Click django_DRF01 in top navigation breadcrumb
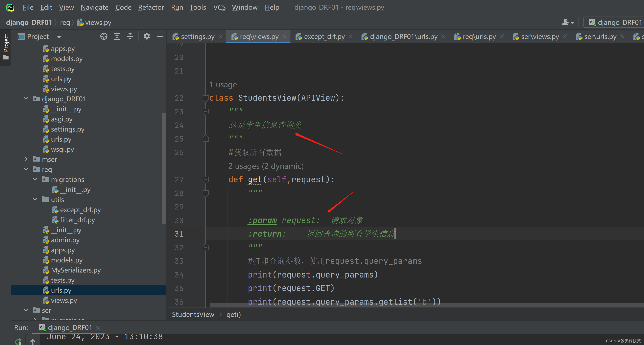The width and height of the screenshot is (644, 345). [x=29, y=23]
